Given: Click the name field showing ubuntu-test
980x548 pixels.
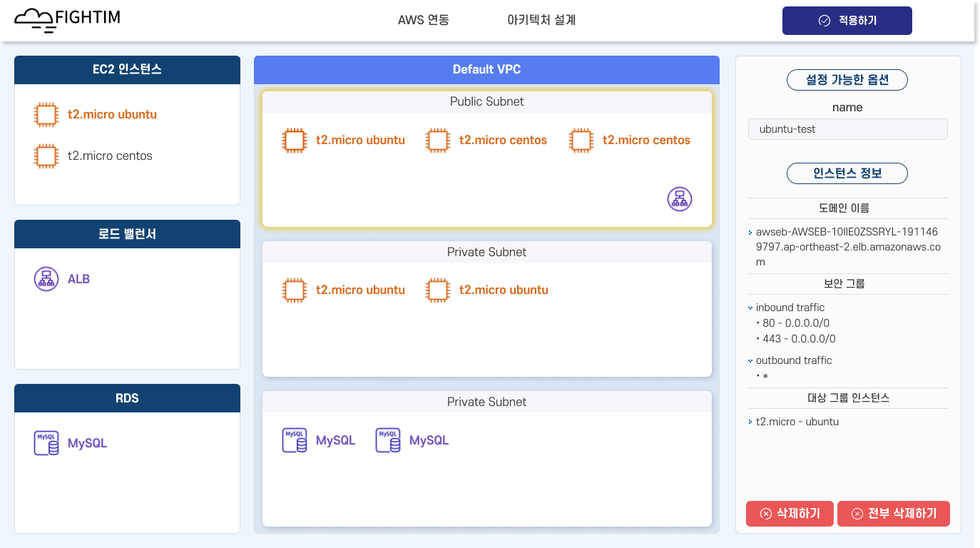Looking at the screenshot, I should point(847,128).
